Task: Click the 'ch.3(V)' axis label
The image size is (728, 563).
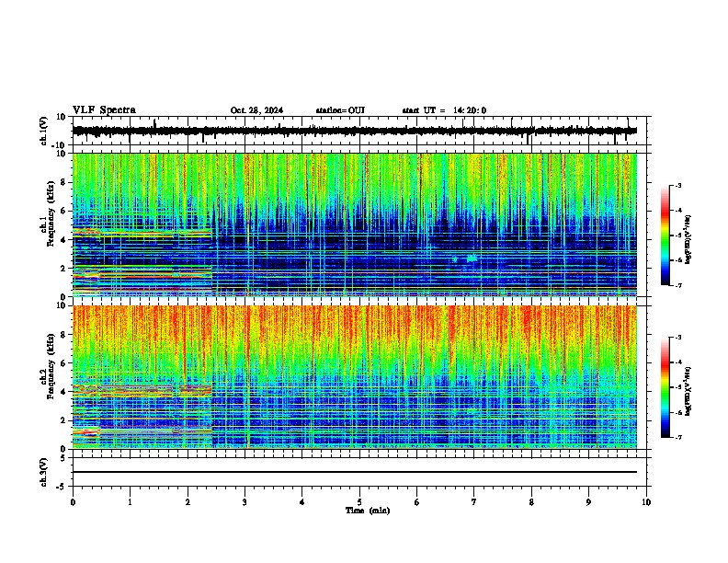Action: [44, 473]
